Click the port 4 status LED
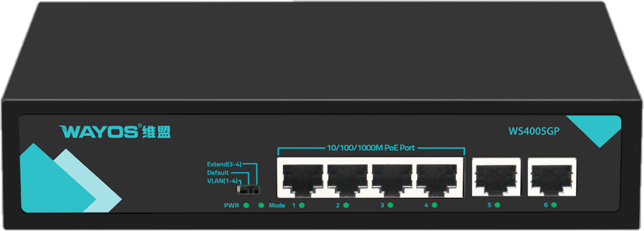The height and width of the screenshot is (231, 644). 434,205
